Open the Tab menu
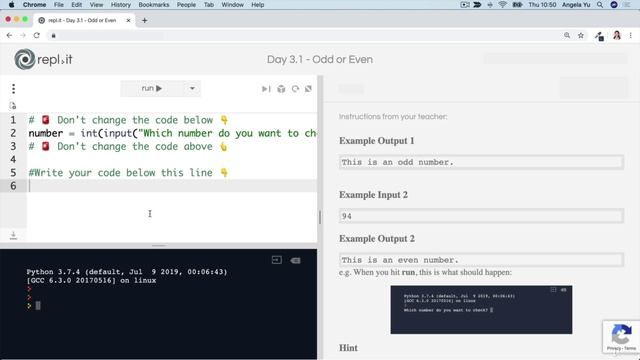The height and width of the screenshot is (360, 640). (x=209, y=5)
